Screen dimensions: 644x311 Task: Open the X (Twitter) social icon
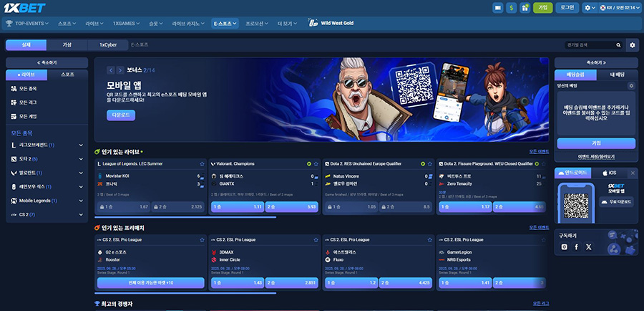(589, 247)
